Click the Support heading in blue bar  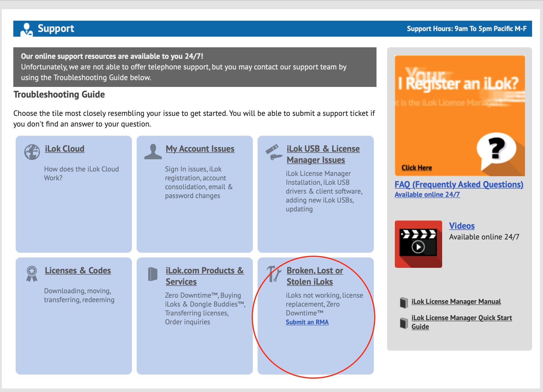point(56,28)
